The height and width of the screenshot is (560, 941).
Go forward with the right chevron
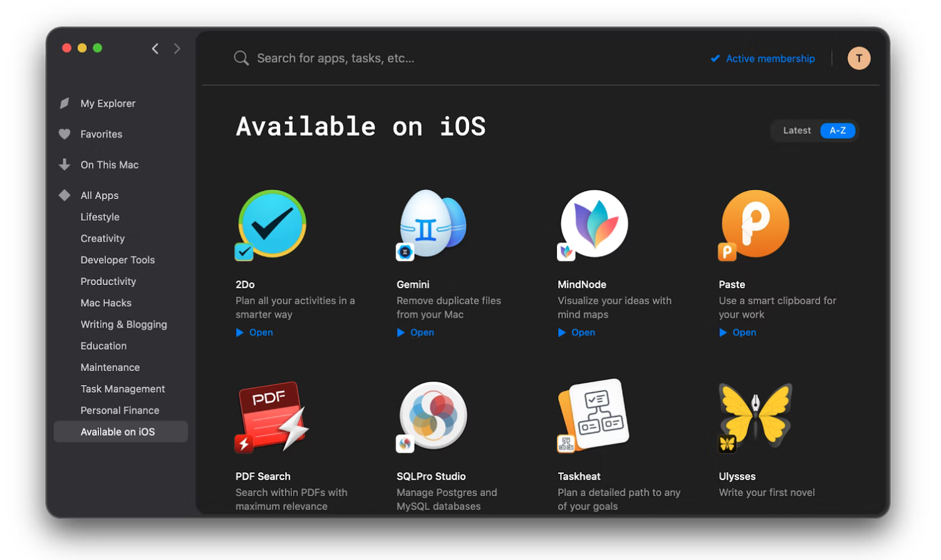point(177,48)
